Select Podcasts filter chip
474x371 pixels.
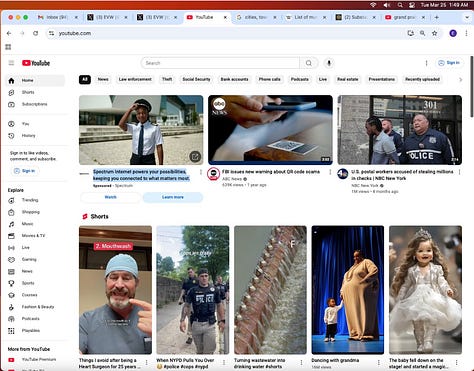coord(300,79)
